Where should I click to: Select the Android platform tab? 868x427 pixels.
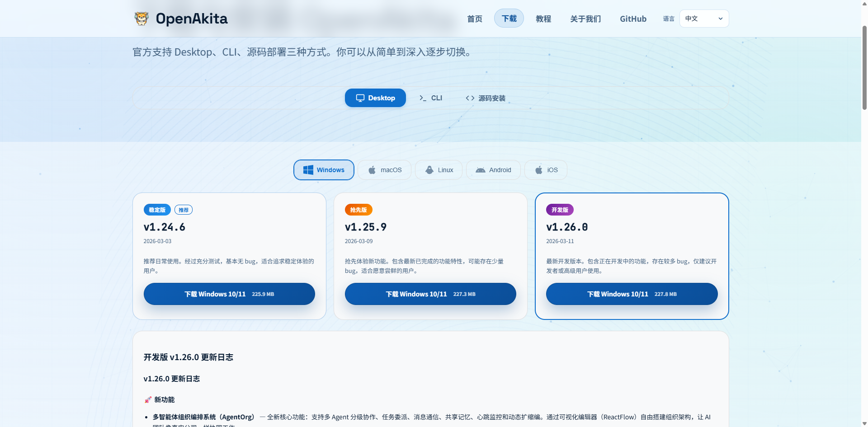[x=493, y=170]
